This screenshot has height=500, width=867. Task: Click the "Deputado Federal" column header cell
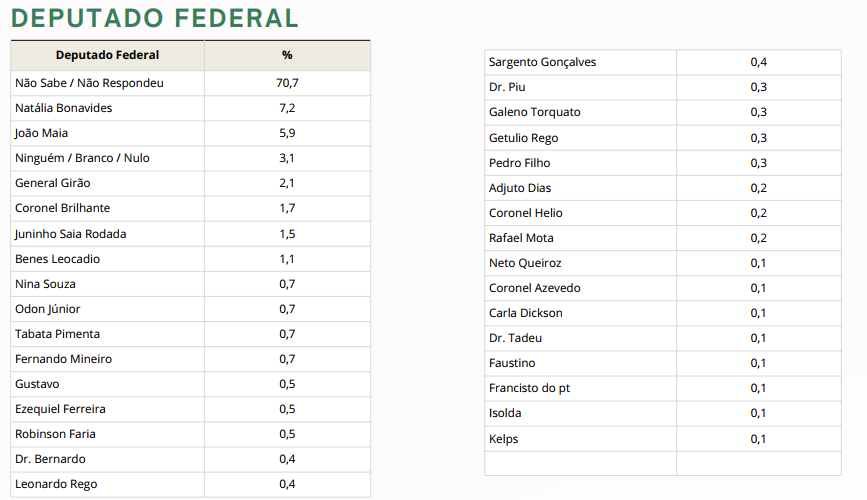[107, 55]
